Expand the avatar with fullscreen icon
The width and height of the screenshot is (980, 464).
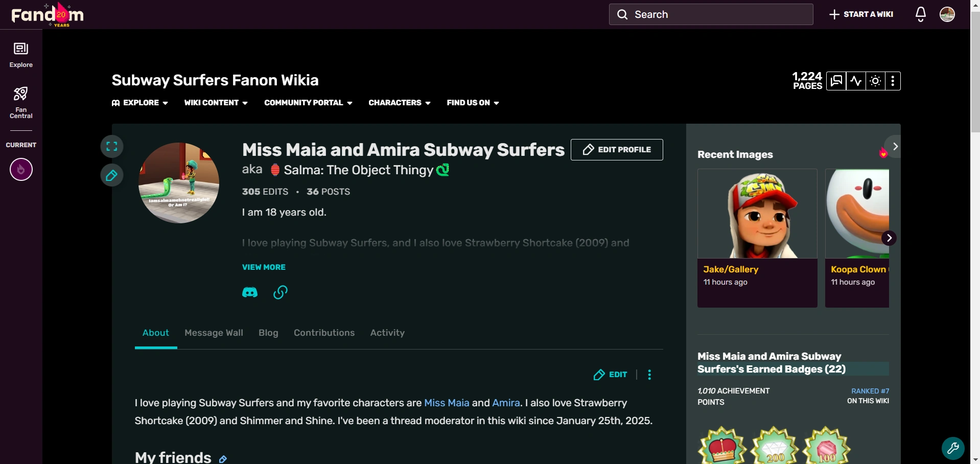coord(112,146)
